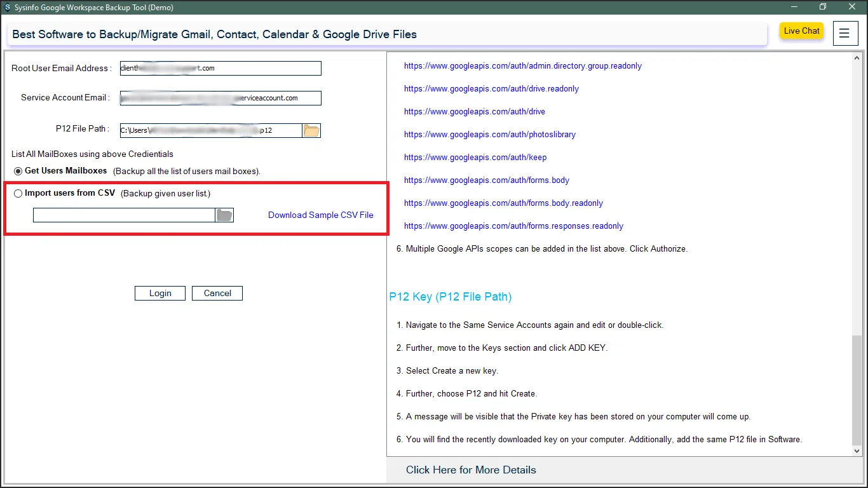The width and height of the screenshot is (868, 488).
Task: Click the P12 Key (P12 File Path) heading
Action: (451, 297)
